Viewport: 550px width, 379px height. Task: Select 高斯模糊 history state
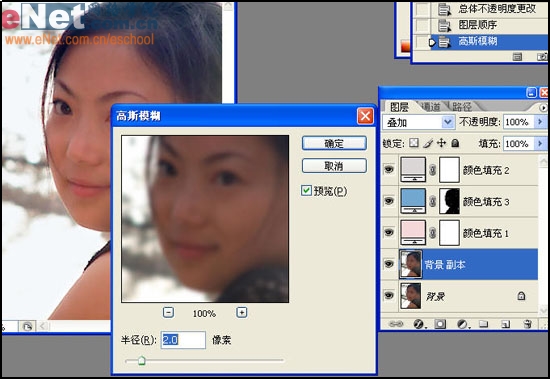point(478,41)
